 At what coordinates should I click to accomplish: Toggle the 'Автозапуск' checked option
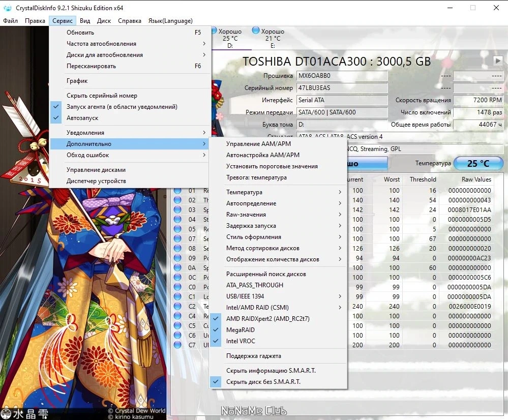tap(130, 118)
